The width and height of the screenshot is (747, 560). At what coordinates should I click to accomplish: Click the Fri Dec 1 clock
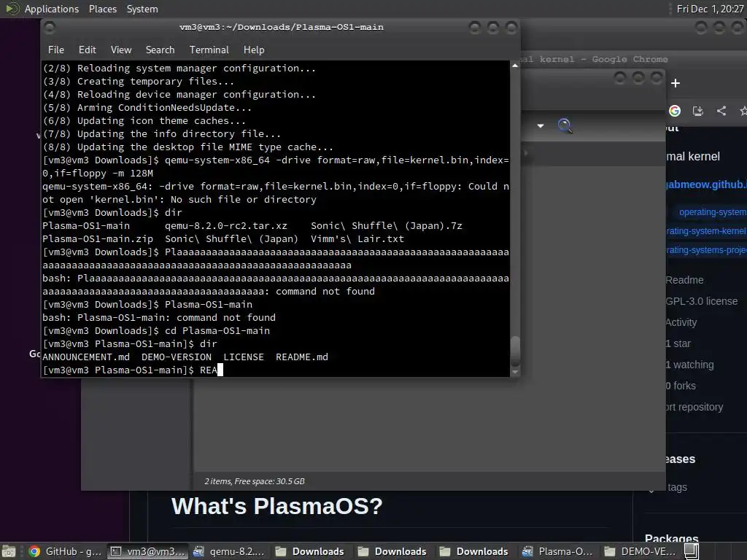[x=710, y=9]
